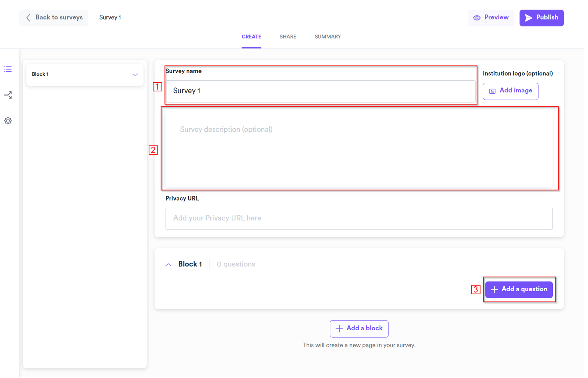This screenshot has width=588, height=378.
Task: Open the question list sidebar icon
Action: 8,69
